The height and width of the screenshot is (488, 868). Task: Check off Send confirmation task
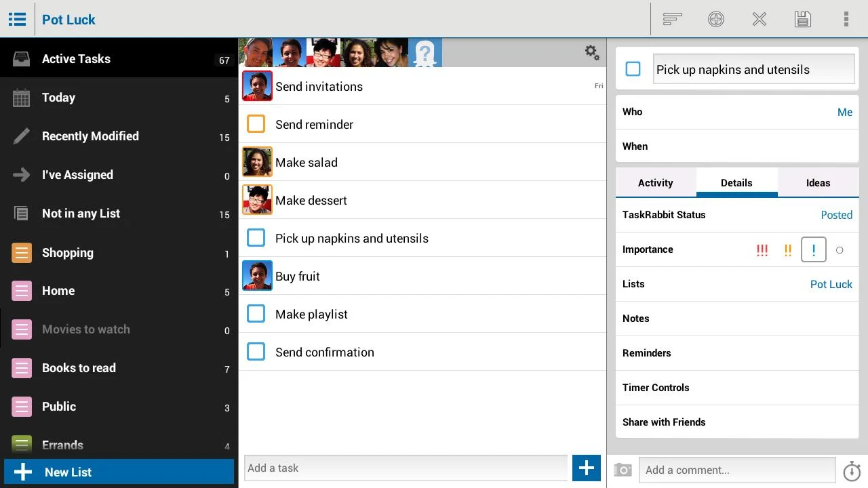tap(256, 352)
